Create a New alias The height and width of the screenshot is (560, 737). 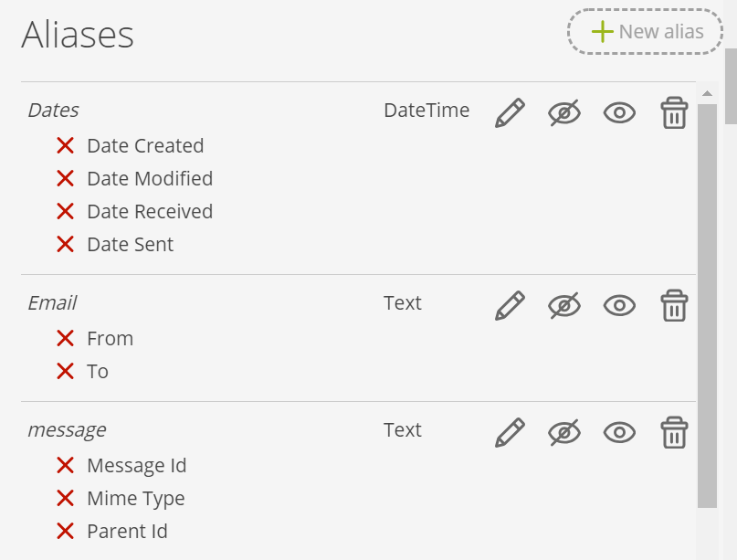point(645,31)
